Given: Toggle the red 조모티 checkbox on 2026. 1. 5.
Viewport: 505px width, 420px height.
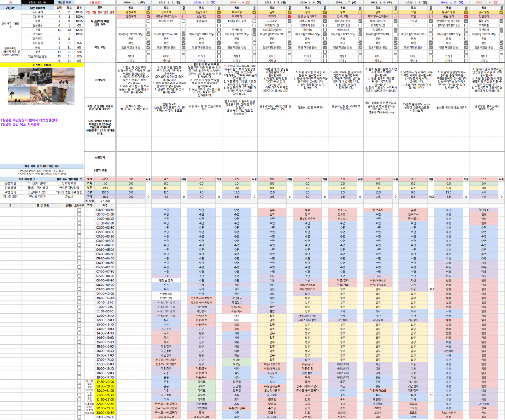Looking at the screenshot, I should tap(290, 17).
